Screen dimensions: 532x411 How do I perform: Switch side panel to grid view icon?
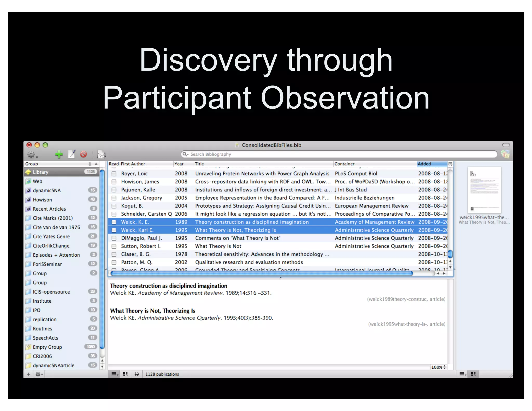[x=473, y=374]
